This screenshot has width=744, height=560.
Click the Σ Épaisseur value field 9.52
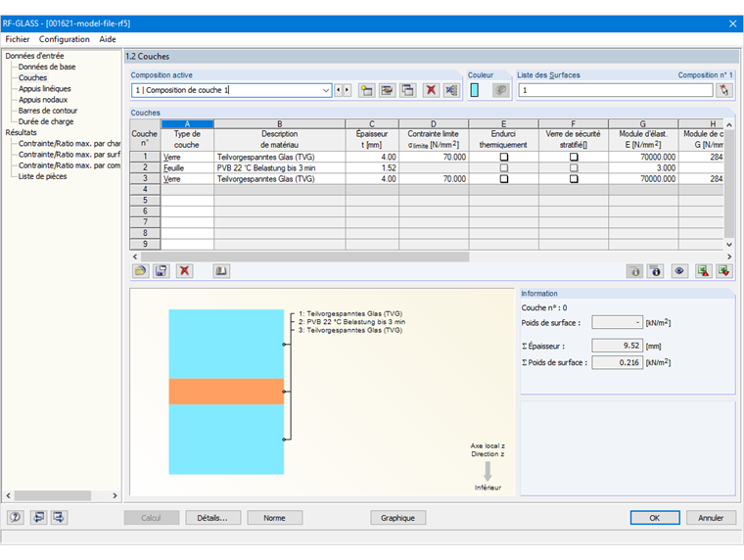point(618,346)
